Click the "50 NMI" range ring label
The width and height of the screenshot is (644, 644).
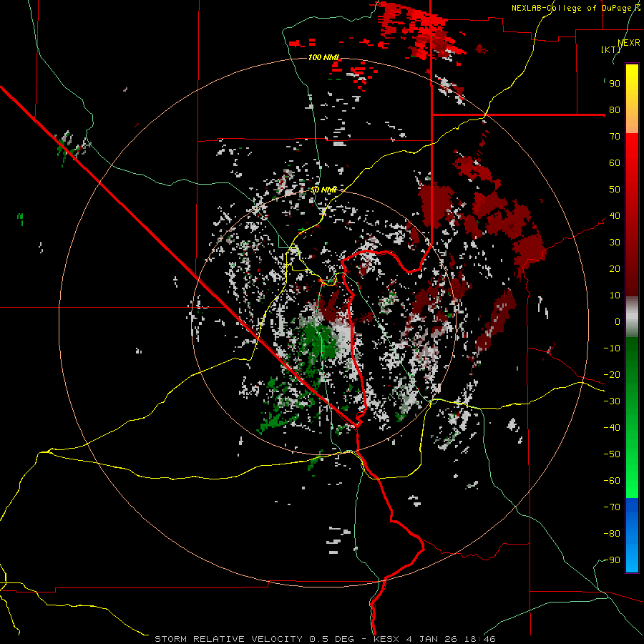pyautogui.click(x=323, y=190)
